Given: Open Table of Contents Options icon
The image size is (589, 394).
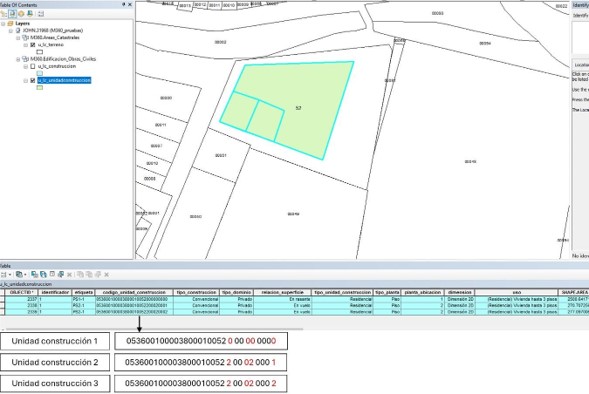Looking at the screenshot, I should coord(41,14).
